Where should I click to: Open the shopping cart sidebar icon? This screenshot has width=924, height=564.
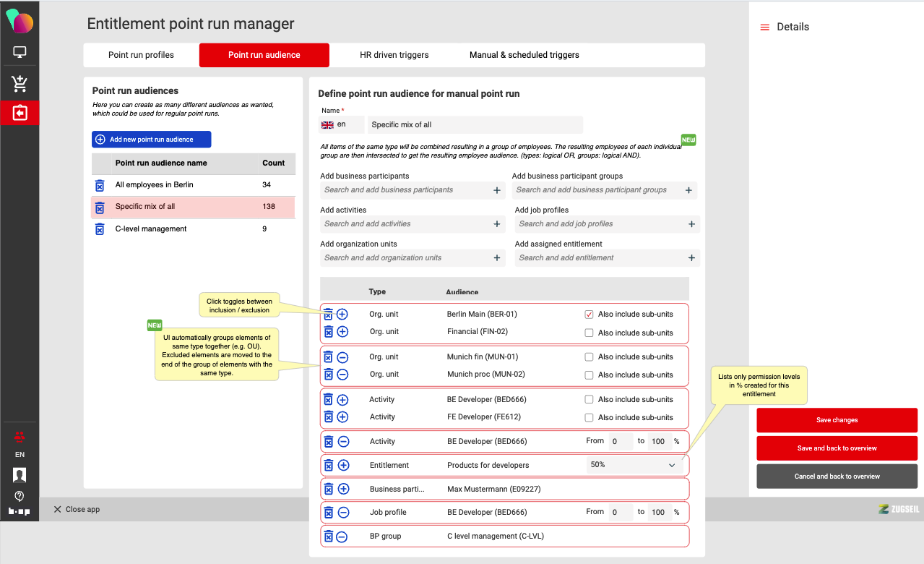click(20, 84)
